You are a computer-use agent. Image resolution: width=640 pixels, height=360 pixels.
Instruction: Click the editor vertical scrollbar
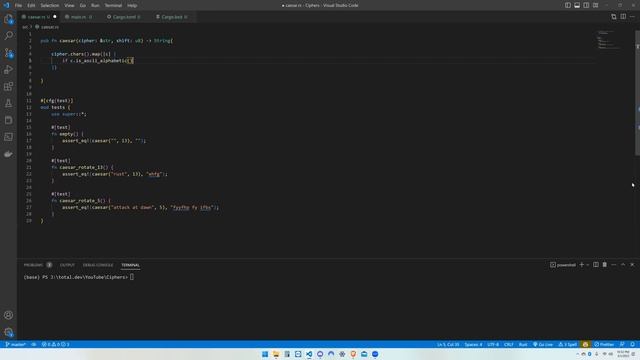[638, 93]
